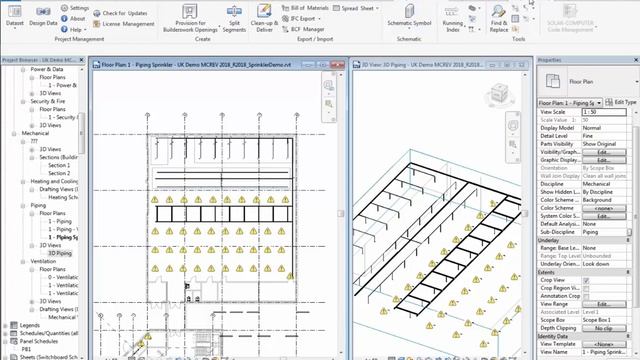Toggle the Annotation Crop checkbox

pyautogui.click(x=586, y=296)
